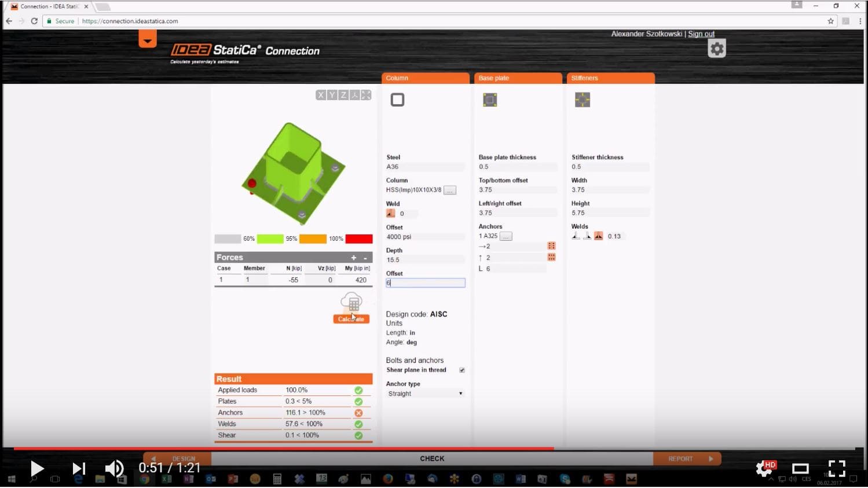Browse anchor type with ellipsis button
The height and width of the screenshot is (488, 868).
(x=506, y=236)
